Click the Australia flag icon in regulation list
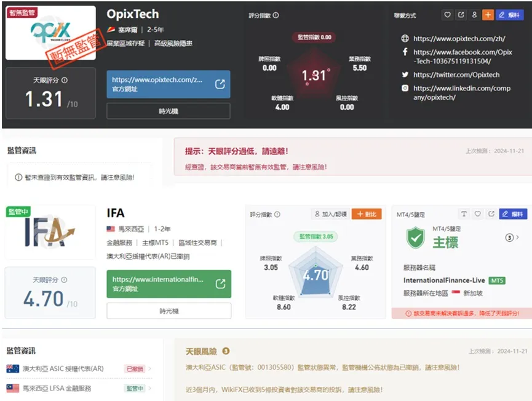532x401 pixels. pyautogui.click(x=13, y=369)
